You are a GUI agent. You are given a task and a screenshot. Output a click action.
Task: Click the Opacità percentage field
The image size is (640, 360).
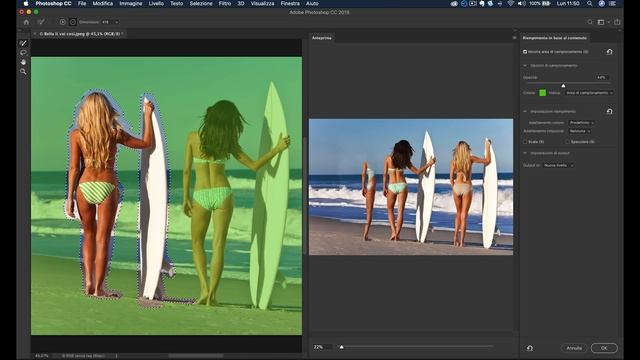point(602,77)
